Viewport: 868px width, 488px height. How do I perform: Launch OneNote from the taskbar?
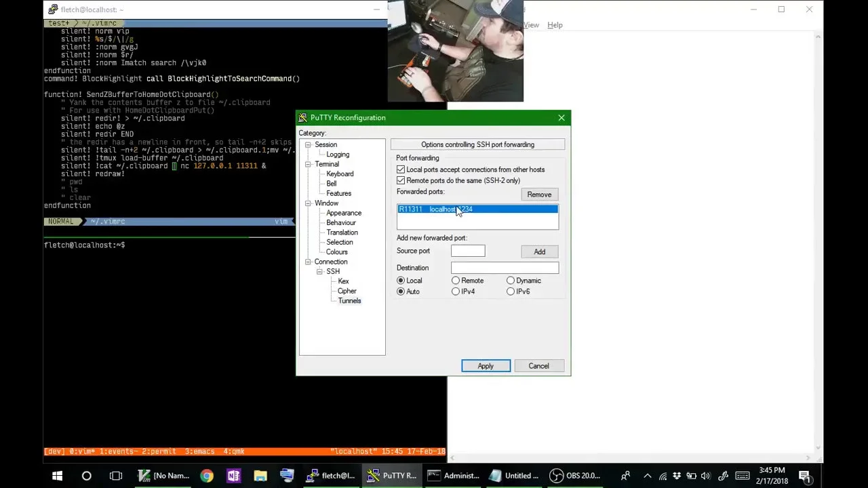tap(233, 476)
